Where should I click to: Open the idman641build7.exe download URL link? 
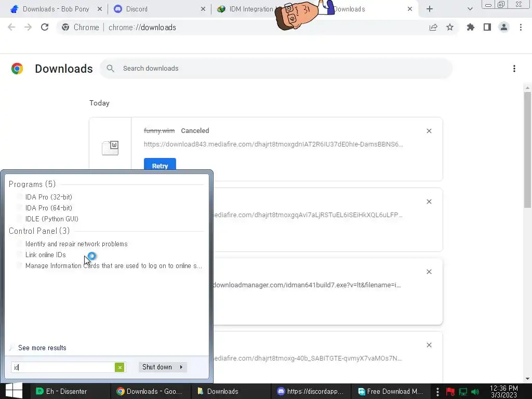tap(307, 285)
